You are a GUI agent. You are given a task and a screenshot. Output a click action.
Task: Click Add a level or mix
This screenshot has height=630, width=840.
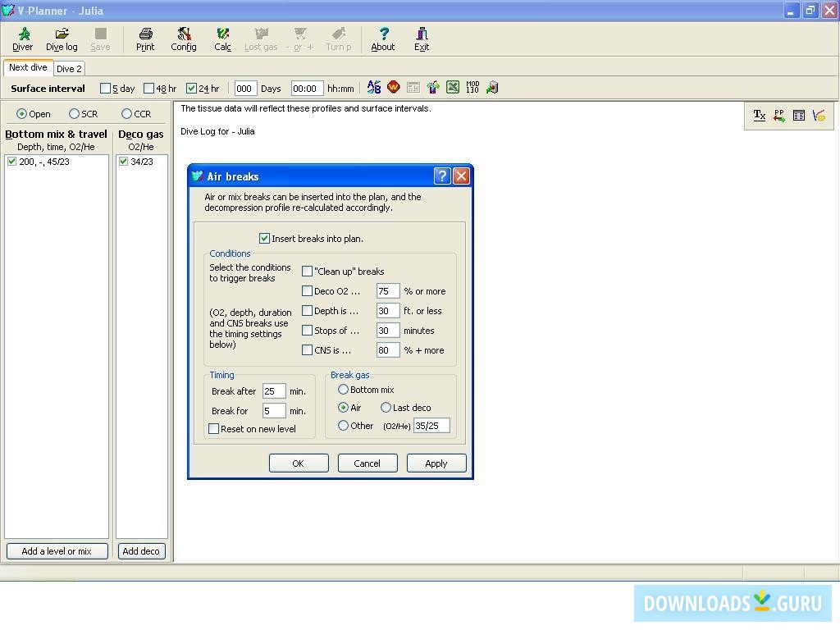coord(57,551)
